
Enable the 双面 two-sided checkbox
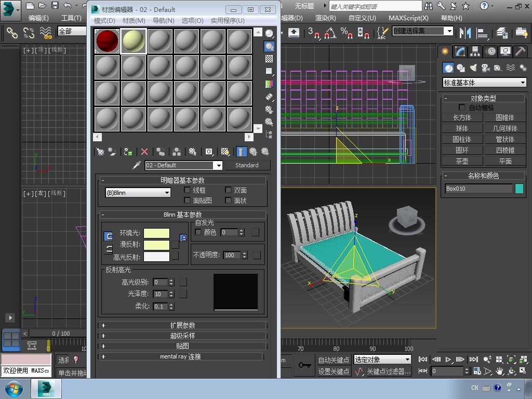pos(228,191)
